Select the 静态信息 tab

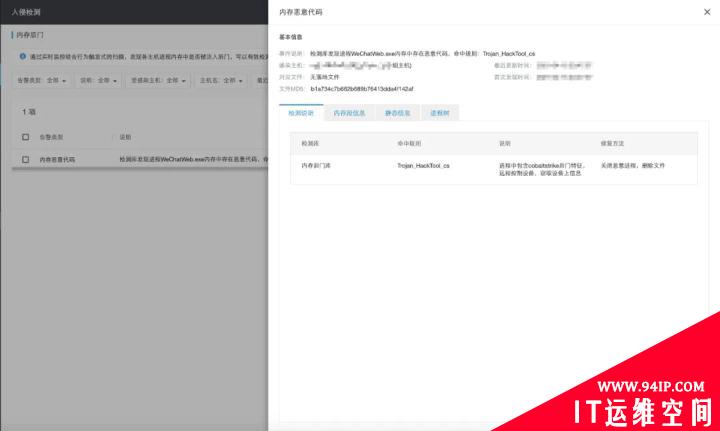pyautogui.click(x=397, y=113)
